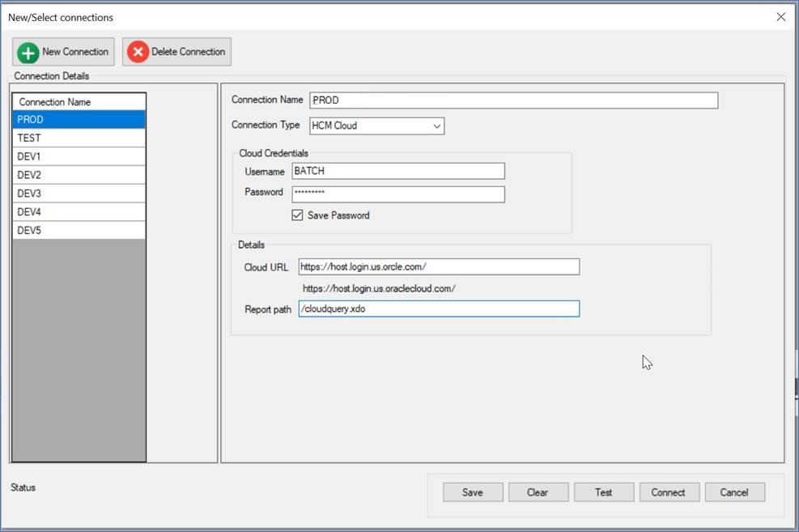Edit the Cloud URL field
This screenshot has width=799, height=532.
[x=438, y=267]
